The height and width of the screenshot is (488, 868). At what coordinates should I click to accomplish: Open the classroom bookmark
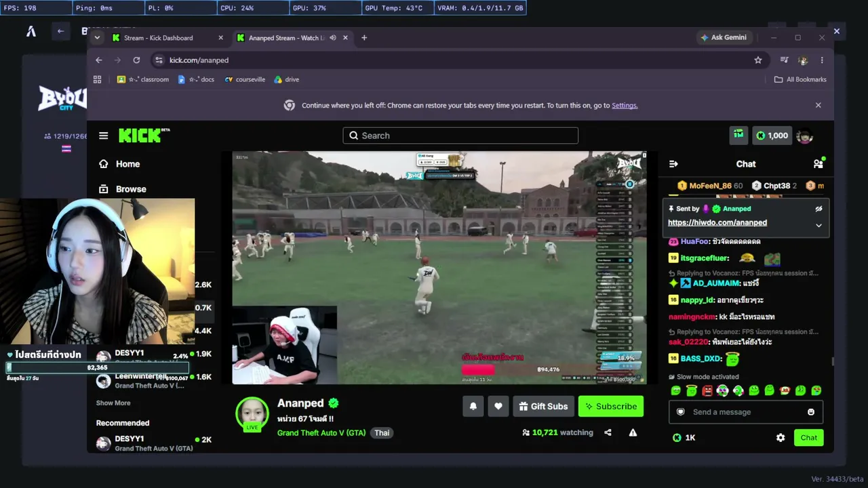coord(143,79)
